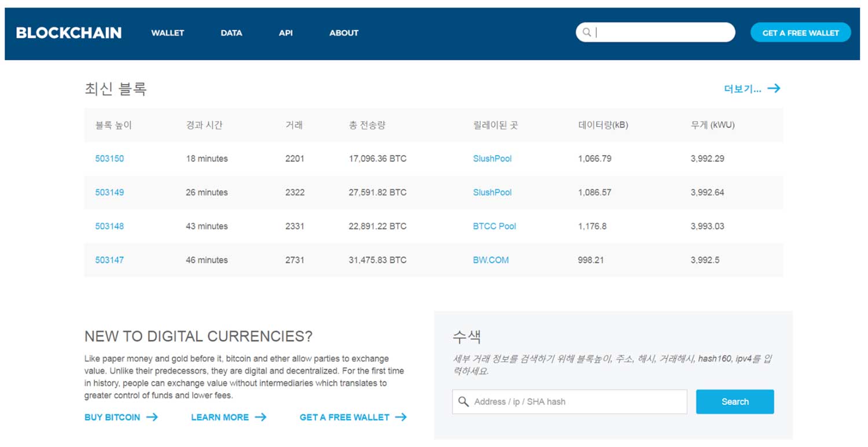The width and height of the screenshot is (868, 447).
Task: Click the 블록 높이 column header
Action: (113, 124)
